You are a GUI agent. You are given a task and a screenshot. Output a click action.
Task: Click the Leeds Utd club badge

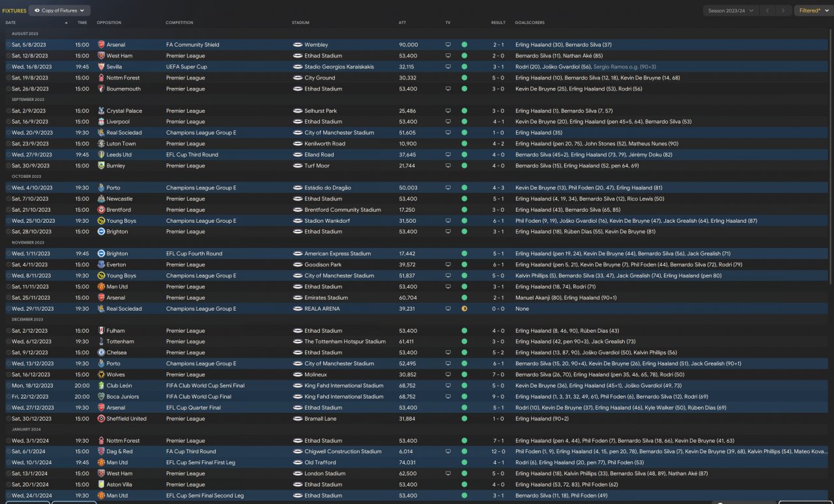[x=101, y=155]
